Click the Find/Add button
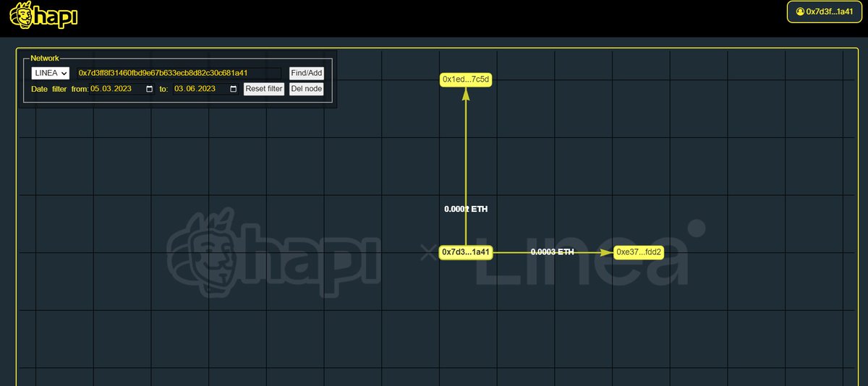Screen dimensions: 868x386 pos(306,73)
